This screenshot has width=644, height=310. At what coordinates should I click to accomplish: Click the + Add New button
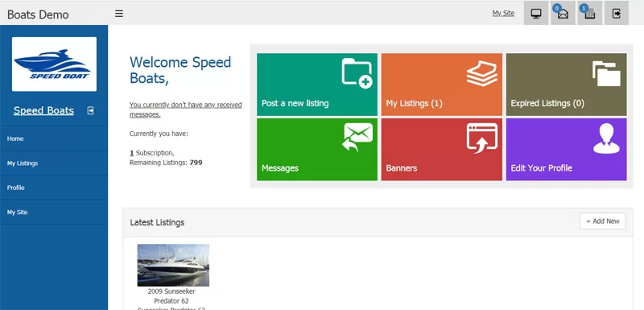(602, 221)
